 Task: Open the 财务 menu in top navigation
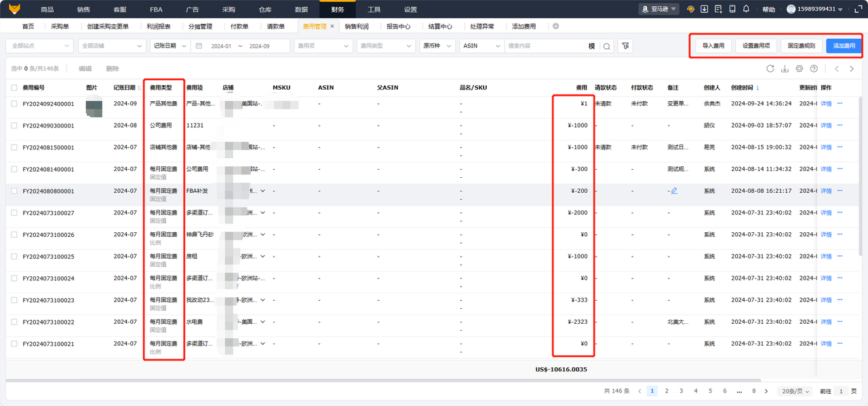(337, 10)
